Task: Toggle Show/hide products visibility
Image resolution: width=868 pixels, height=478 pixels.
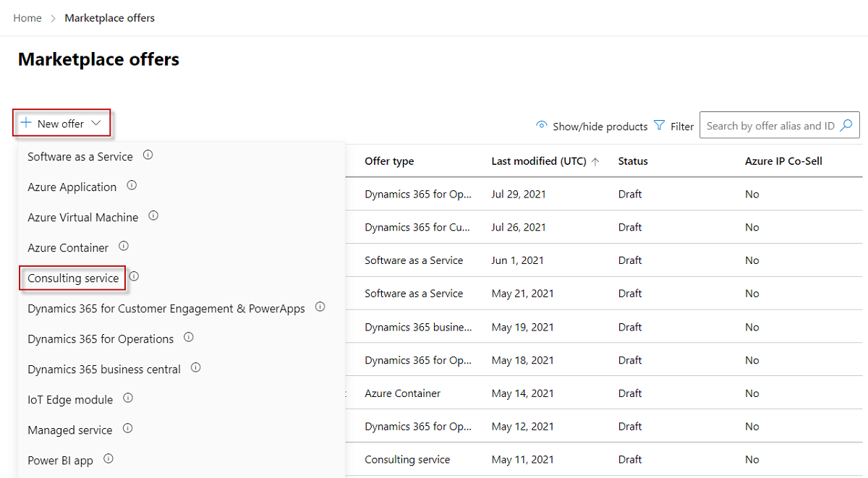Action: pyautogui.click(x=592, y=126)
